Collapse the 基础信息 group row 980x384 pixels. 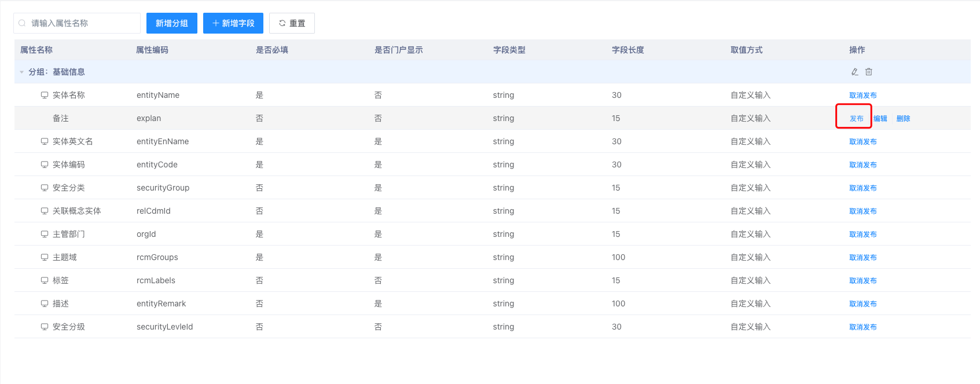pyautogui.click(x=22, y=72)
